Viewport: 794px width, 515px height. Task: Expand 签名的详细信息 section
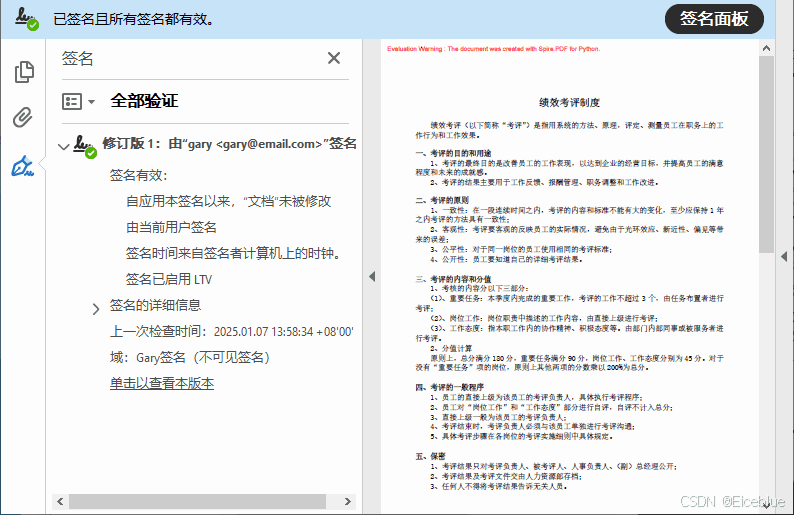coord(96,308)
